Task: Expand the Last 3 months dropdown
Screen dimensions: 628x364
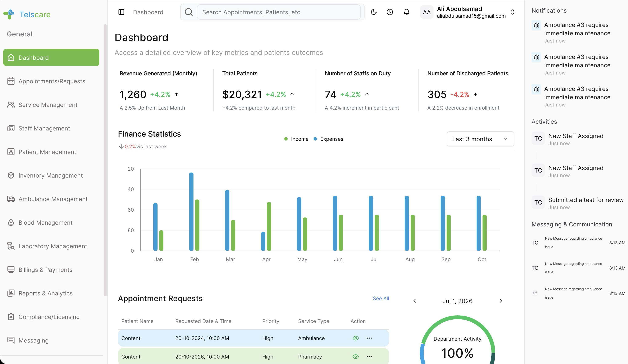Action: pos(480,139)
